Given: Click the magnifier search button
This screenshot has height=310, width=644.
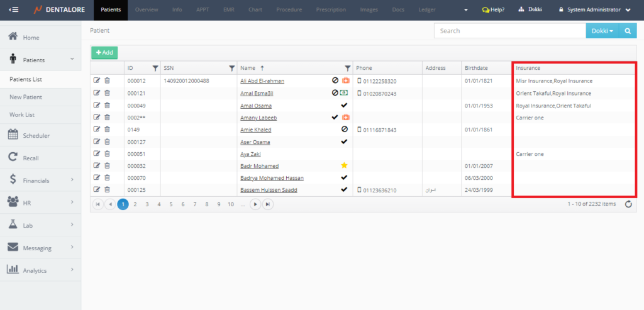Looking at the screenshot, I should [x=627, y=31].
